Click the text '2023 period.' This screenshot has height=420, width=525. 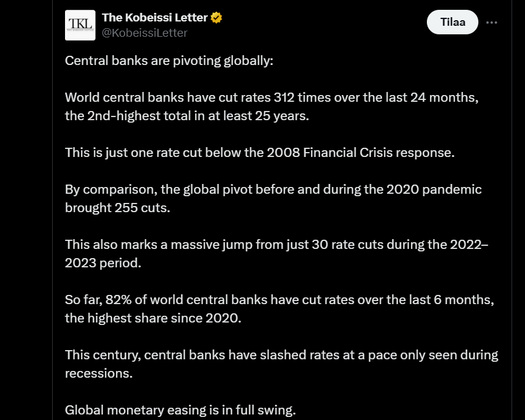tap(103, 262)
